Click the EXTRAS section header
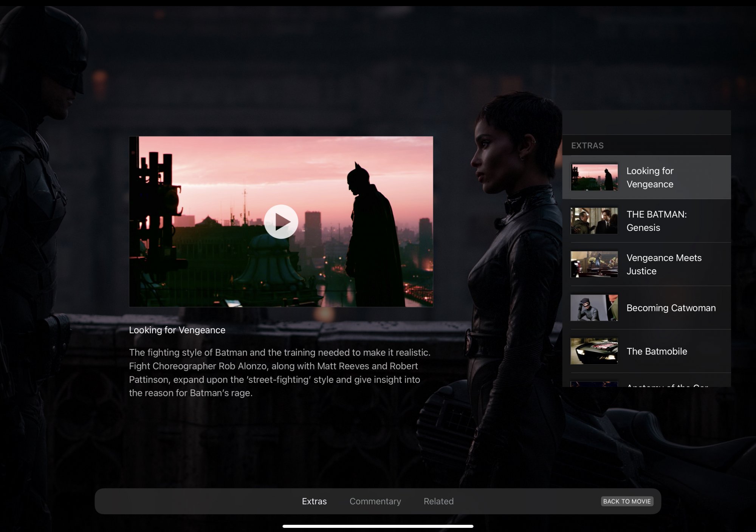This screenshot has height=532, width=756. point(587,145)
